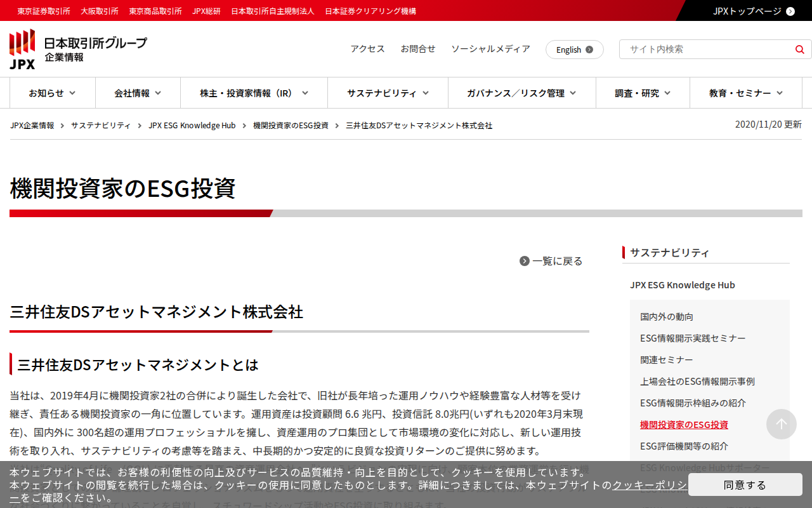Image resolution: width=812 pixels, height=508 pixels.
Task: Click the 三井住友DSアセットマネジメント株式会社 section heading
Action: click(157, 312)
